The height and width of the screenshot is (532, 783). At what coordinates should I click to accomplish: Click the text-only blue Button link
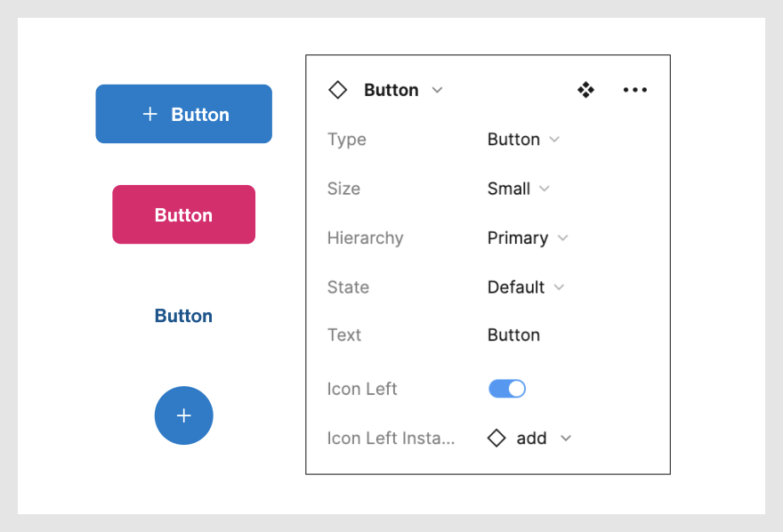click(x=184, y=316)
